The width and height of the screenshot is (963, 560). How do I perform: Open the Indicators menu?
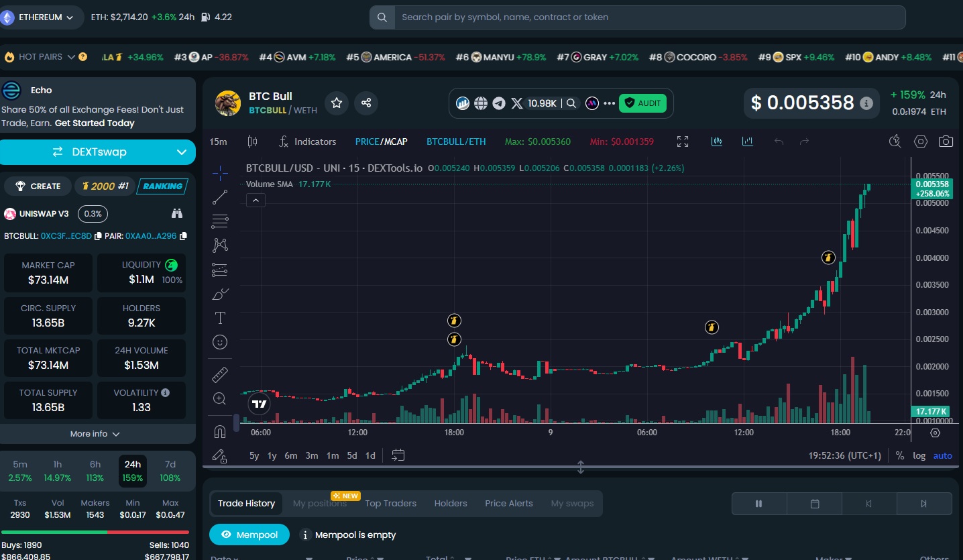[x=308, y=142]
